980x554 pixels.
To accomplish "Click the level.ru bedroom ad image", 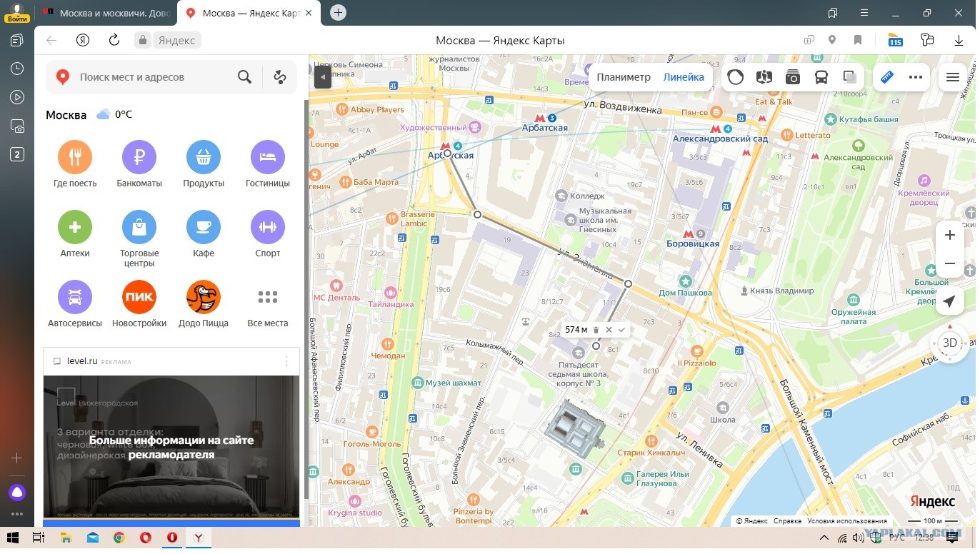I will tap(171, 446).
